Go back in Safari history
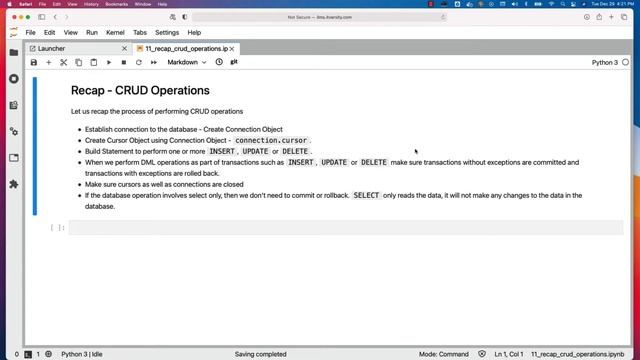 55,17
